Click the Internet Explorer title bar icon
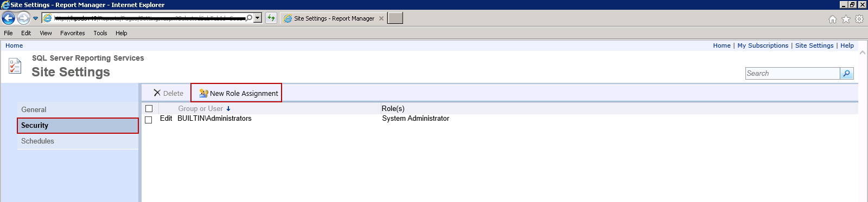Image resolution: width=868 pixels, height=202 pixels. click(5, 5)
